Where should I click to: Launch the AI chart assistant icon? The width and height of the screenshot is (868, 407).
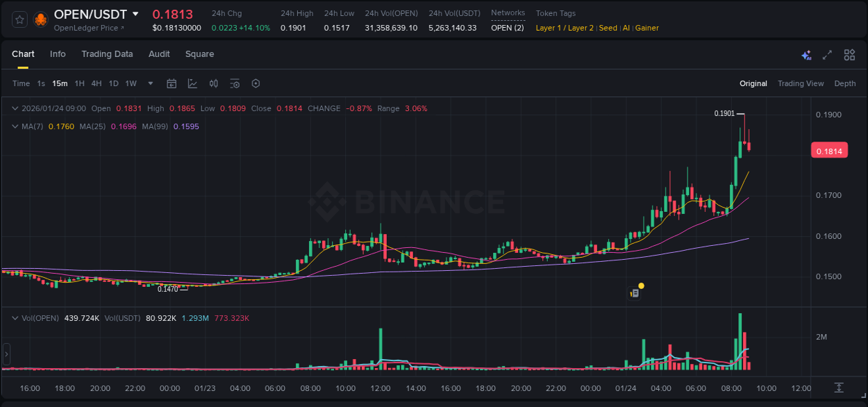[806, 54]
